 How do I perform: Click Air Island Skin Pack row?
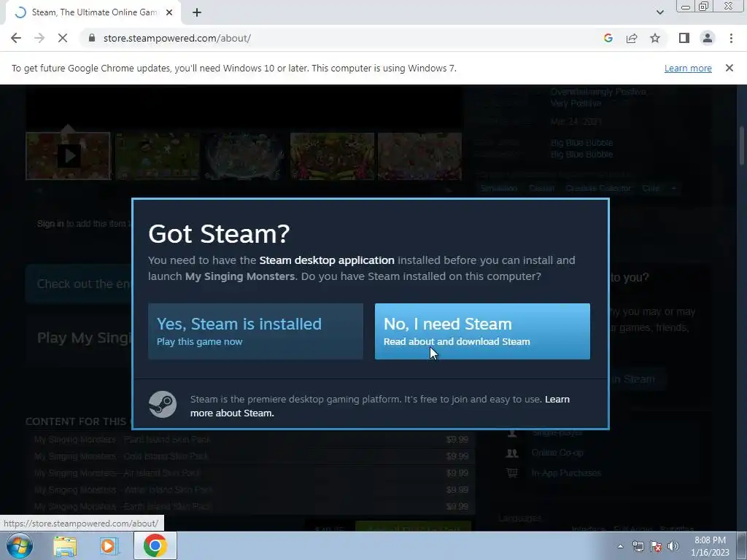pyautogui.click(x=251, y=472)
